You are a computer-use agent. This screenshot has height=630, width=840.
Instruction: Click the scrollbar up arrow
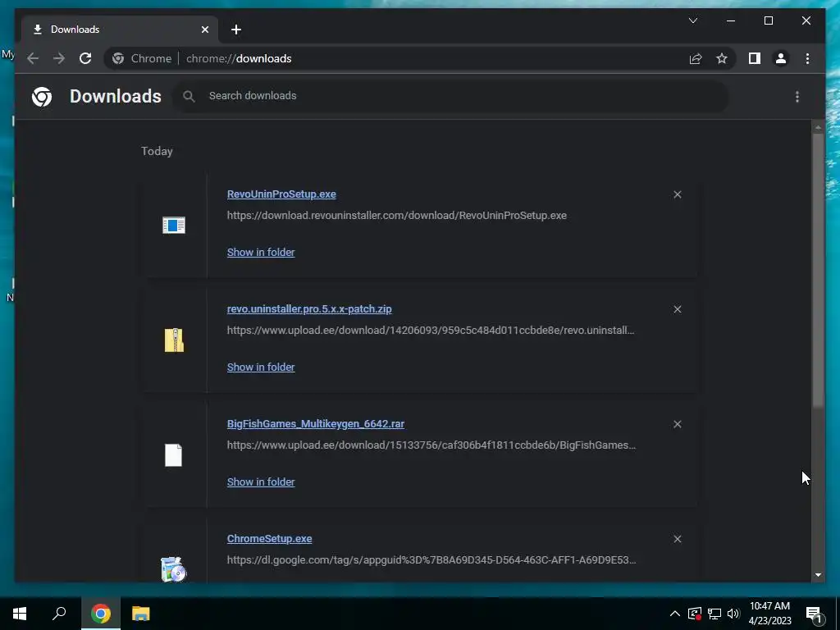(818, 127)
